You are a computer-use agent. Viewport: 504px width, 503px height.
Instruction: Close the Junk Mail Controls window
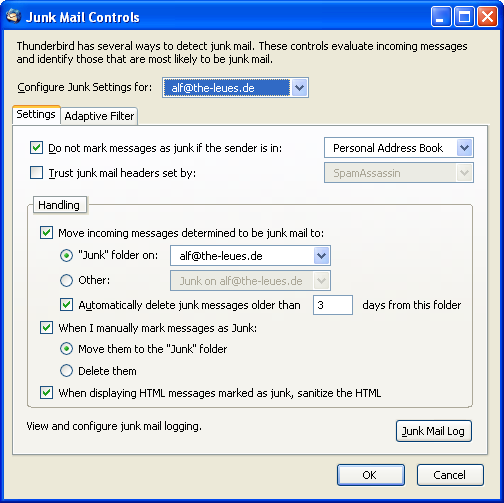tap(487, 17)
